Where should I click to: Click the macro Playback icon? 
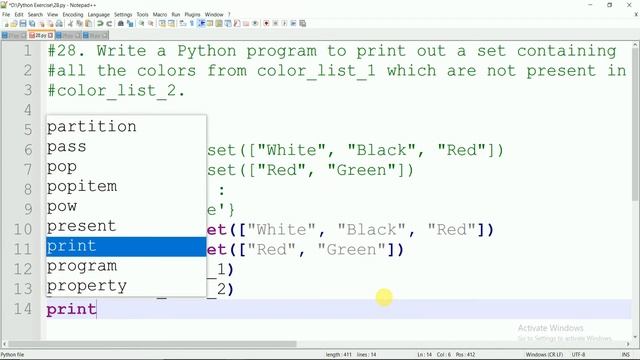pyautogui.click(x=284, y=24)
